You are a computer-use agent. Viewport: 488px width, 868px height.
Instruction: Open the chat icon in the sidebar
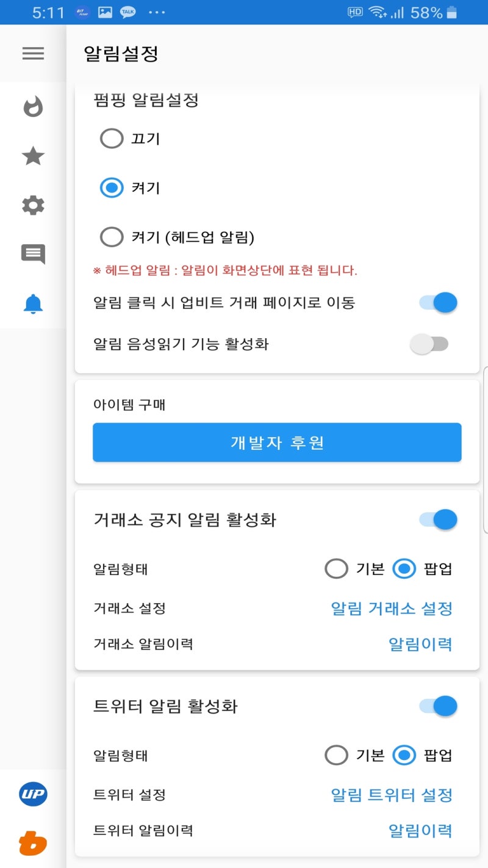tap(32, 255)
